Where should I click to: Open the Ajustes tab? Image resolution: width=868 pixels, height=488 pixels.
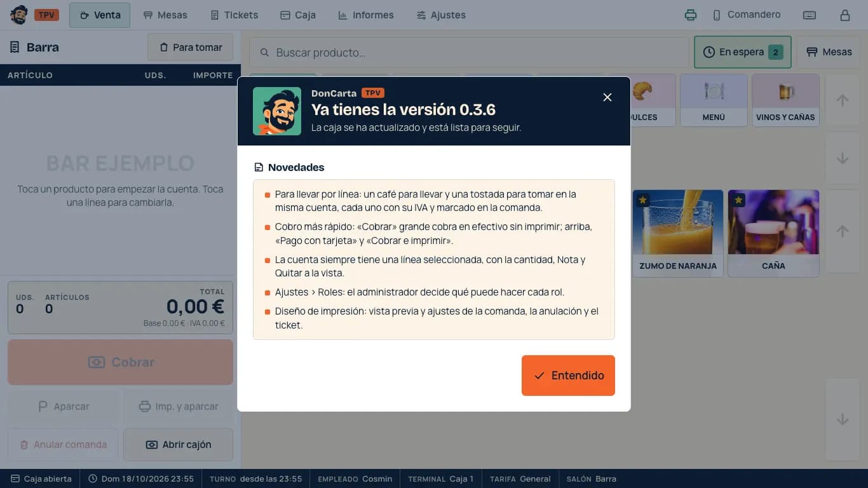[441, 15]
